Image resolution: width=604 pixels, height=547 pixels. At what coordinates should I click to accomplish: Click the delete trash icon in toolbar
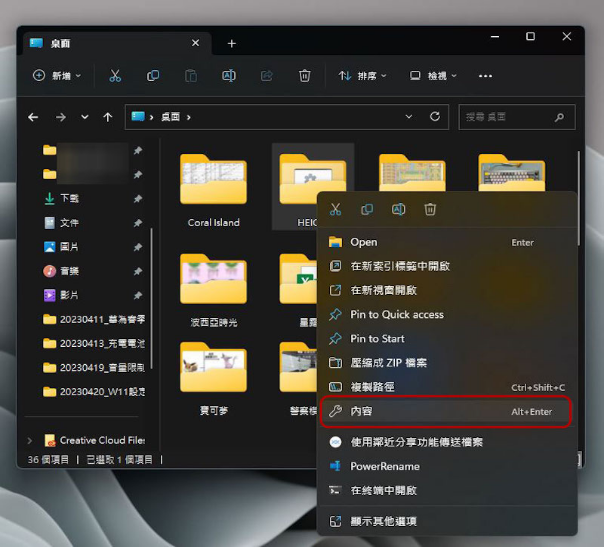pos(305,76)
